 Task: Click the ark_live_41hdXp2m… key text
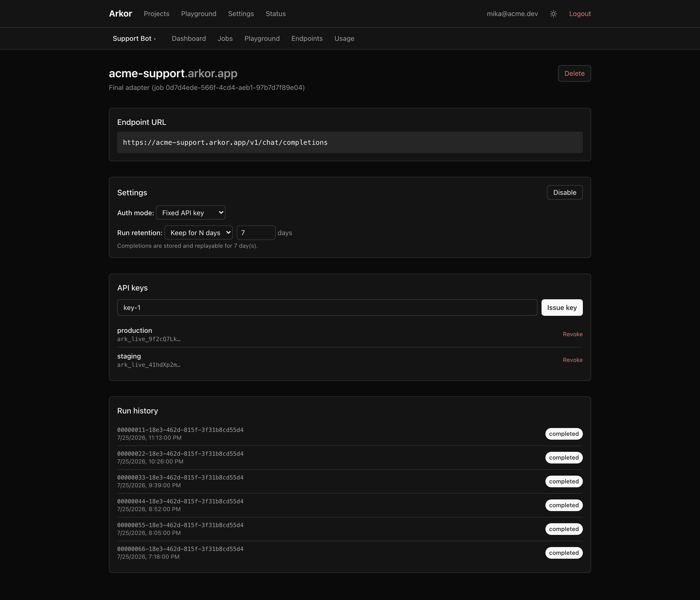coord(149,365)
